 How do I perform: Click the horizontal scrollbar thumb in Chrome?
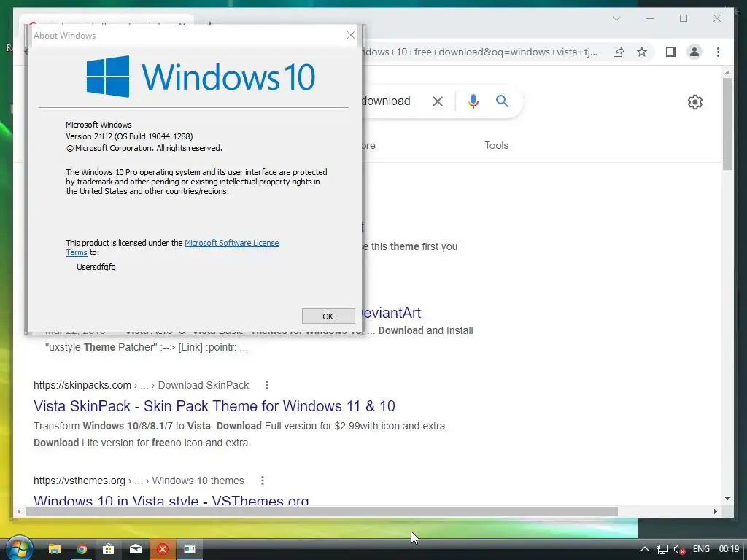[x=322, y=511]
